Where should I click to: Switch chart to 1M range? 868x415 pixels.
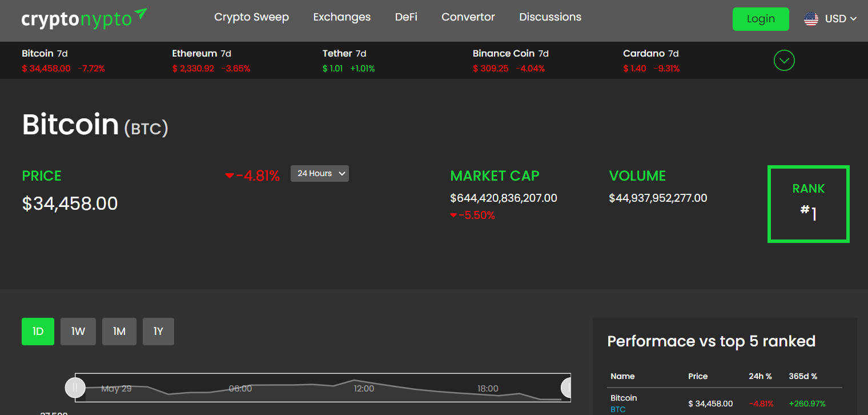pos(119,332)
